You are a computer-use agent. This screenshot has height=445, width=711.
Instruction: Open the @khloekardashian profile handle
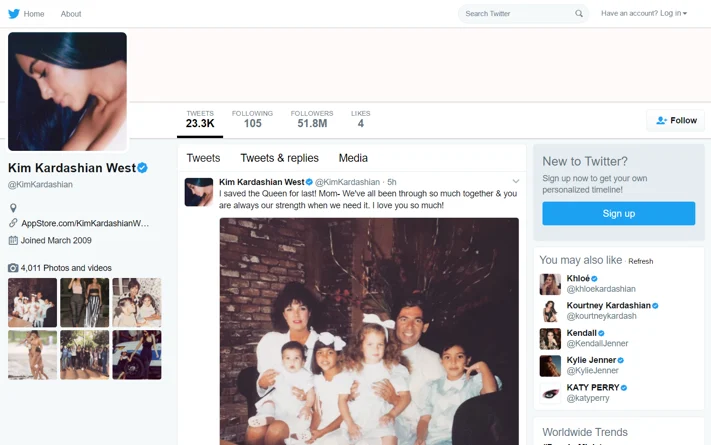pos(601,289)
